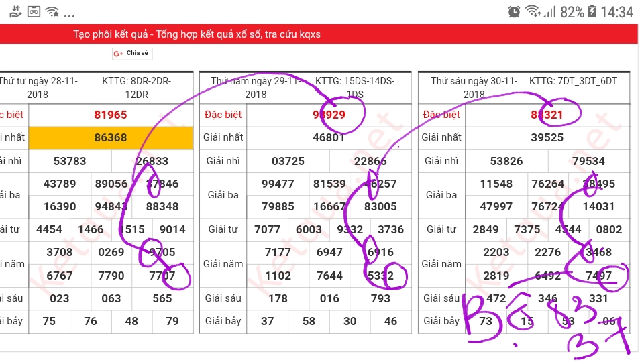This screenshot has height=362, width=644.
Task: Select the special prize number 88321
Action: 547,115
